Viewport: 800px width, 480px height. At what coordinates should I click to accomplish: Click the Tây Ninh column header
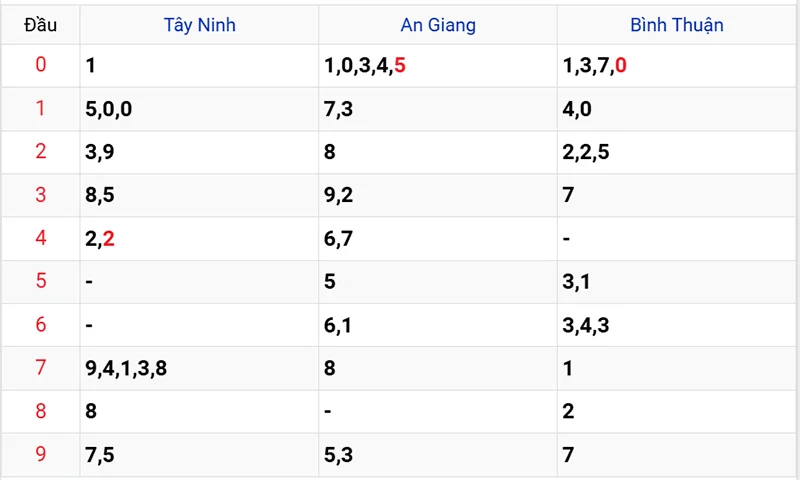(200, 25)
